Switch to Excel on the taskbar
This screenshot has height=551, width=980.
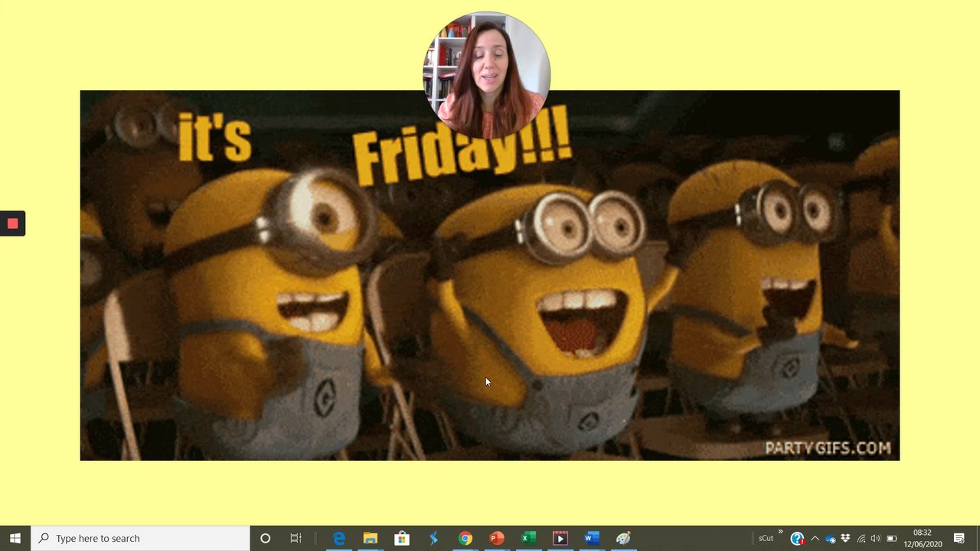click(528, 538)
